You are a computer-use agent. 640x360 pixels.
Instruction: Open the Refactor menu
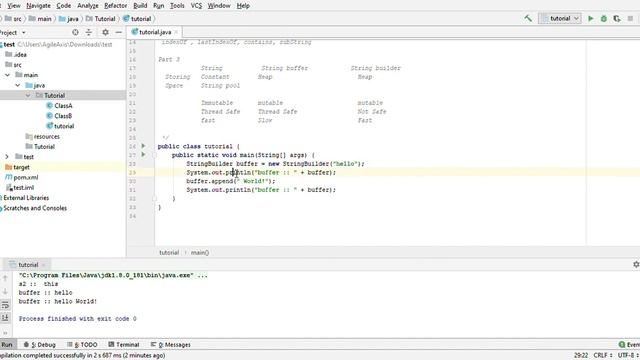tap(116, 6)
